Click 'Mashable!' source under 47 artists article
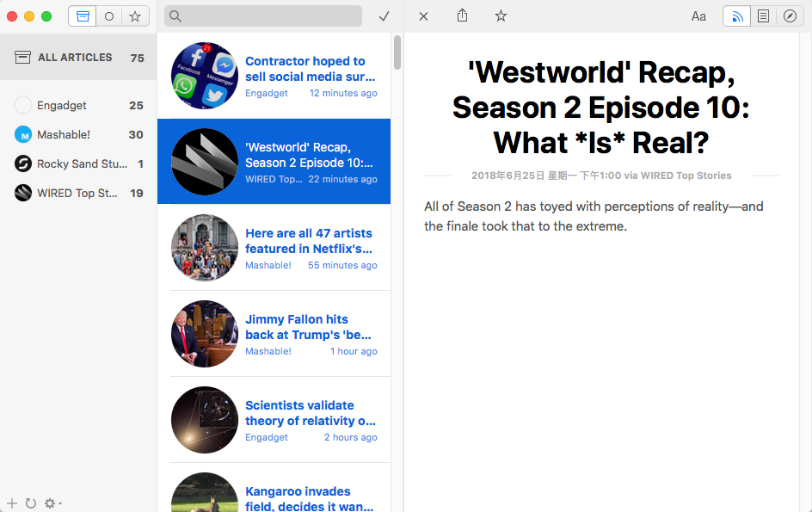 click(268, 265)
